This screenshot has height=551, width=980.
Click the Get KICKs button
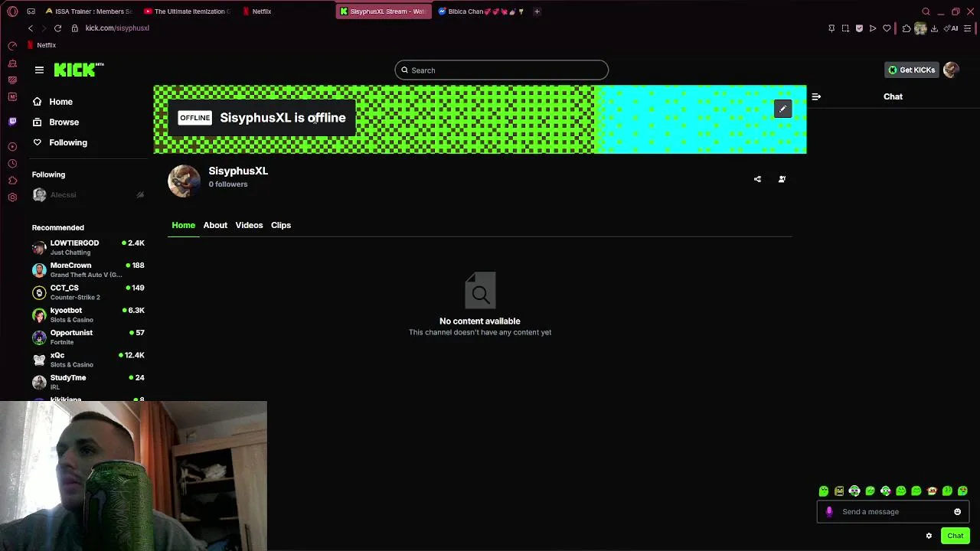(x=911, y=70)
